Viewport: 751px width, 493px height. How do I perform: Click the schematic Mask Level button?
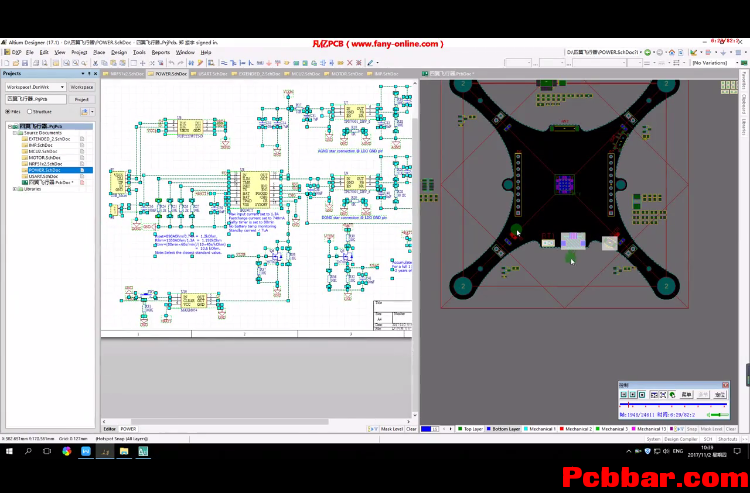point(392,429)
